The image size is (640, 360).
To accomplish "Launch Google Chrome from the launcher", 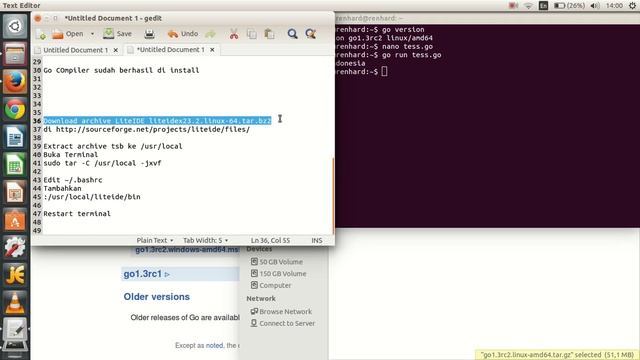I will point(15,109).
